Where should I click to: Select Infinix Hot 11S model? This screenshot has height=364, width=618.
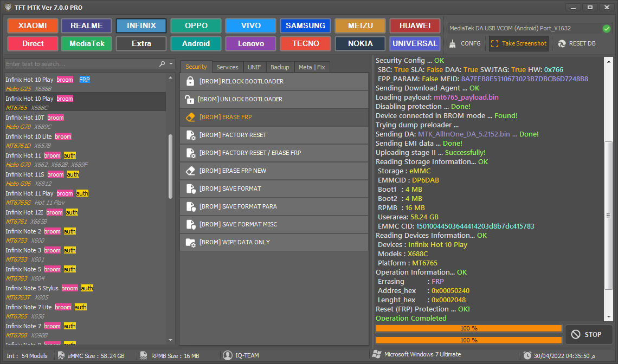(85, 179)
